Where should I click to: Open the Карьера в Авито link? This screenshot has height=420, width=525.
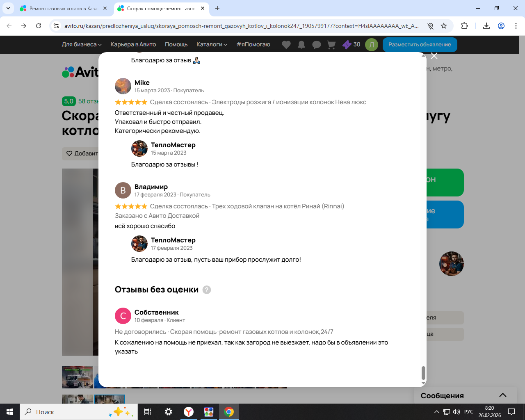coord(133,44)
